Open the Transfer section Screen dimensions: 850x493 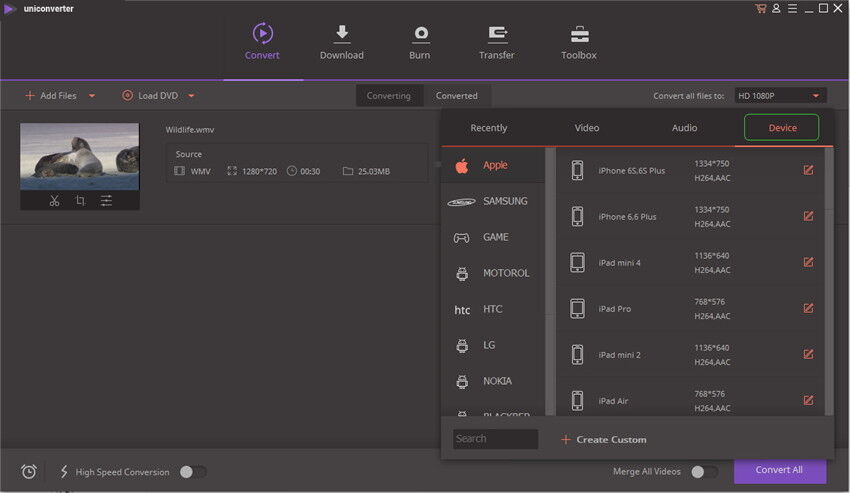click(x=497, y=42)
